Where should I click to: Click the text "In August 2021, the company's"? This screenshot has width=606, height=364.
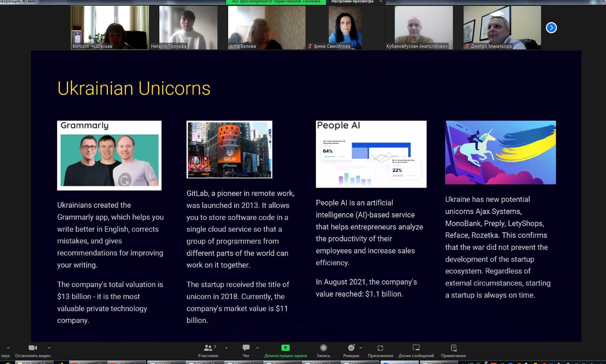tap(366, 282)
